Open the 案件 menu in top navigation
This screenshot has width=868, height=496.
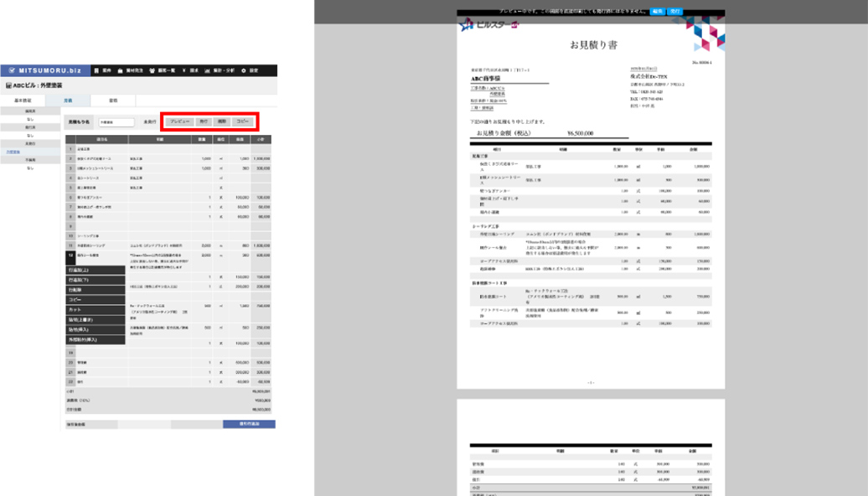(x=104, y=70)
